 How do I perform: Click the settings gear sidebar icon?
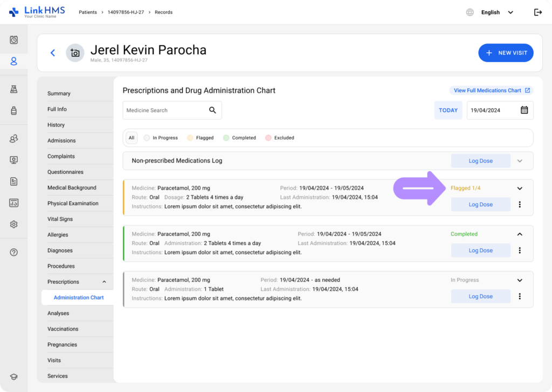(14, 225)
